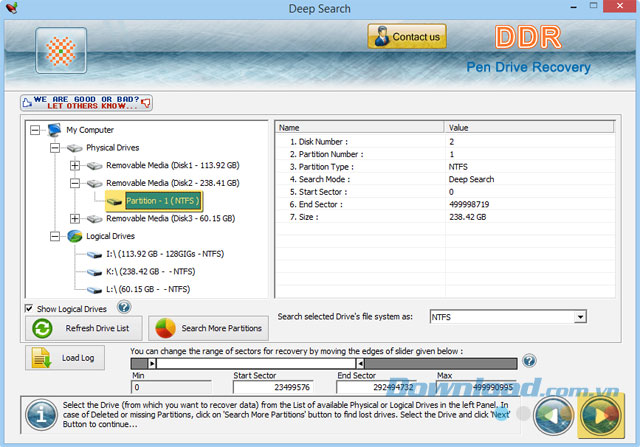The width and height of the screenshot is (640, 447).
Task: Click the Load Log button
Action: tap(65, 358)
